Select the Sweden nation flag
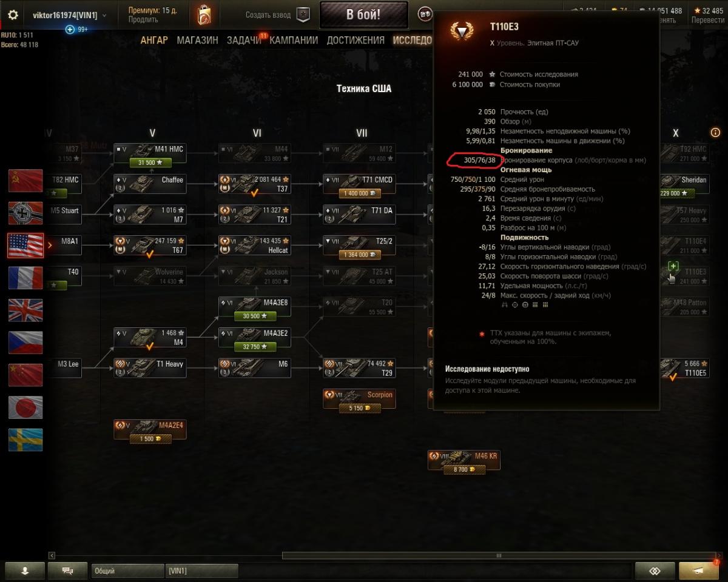Image resolution: width=728 pixels, height=582 pixels. pos(25,440)
